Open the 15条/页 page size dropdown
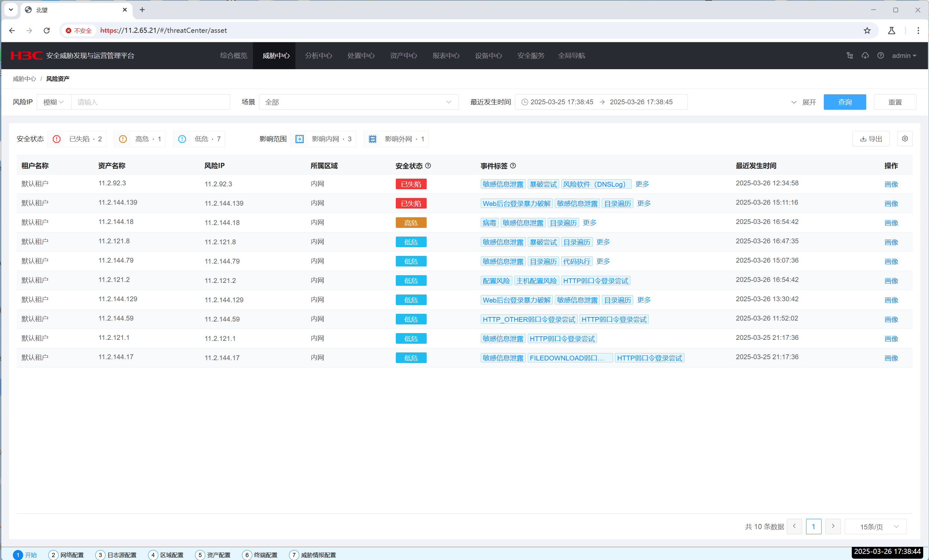The width and height of the screenshot is (929, 560). pos(876,527)
